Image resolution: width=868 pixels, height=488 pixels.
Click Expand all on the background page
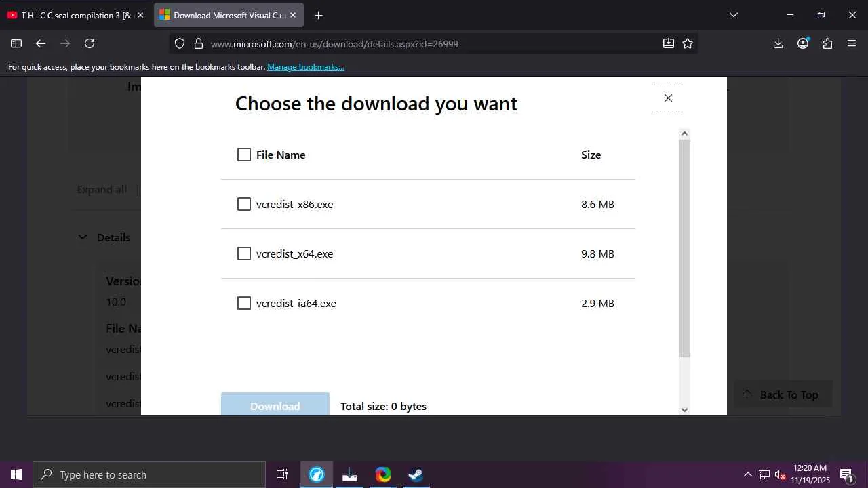coord(102,190)
